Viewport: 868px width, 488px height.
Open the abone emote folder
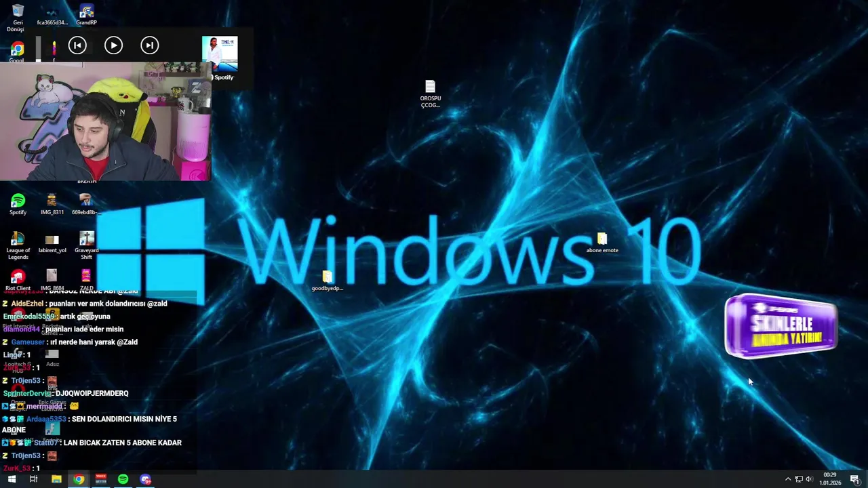click(602, 243)
